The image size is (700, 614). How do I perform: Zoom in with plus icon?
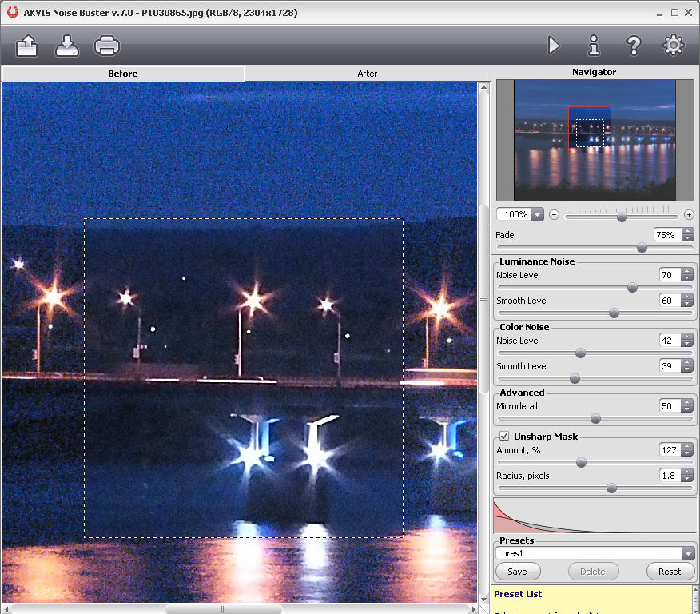tap(689, 215)
